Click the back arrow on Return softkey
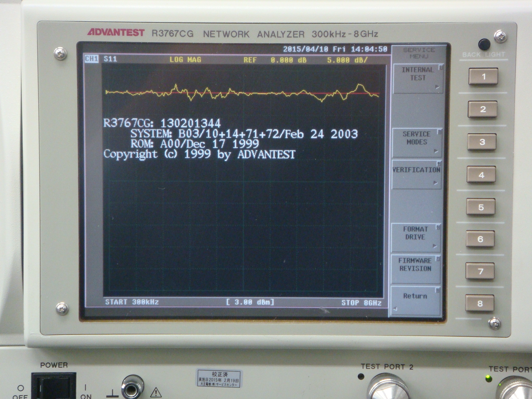The image size is (532, 399). (395, 309)
